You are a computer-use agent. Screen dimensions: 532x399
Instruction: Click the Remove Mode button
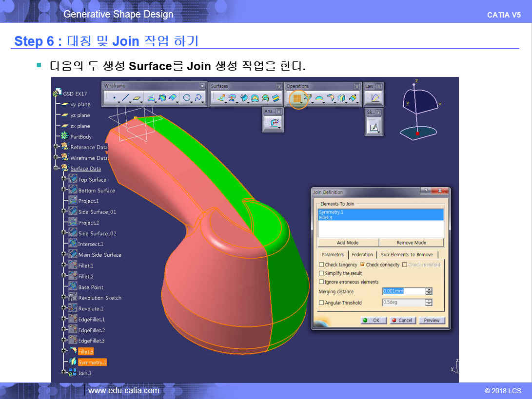point(411,243)
